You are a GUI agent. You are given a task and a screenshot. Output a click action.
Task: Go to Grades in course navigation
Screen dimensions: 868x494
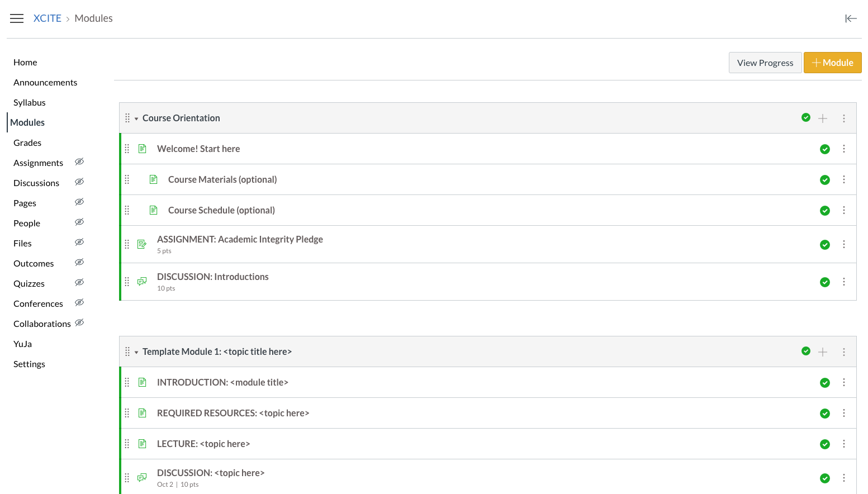pos(27,142)
